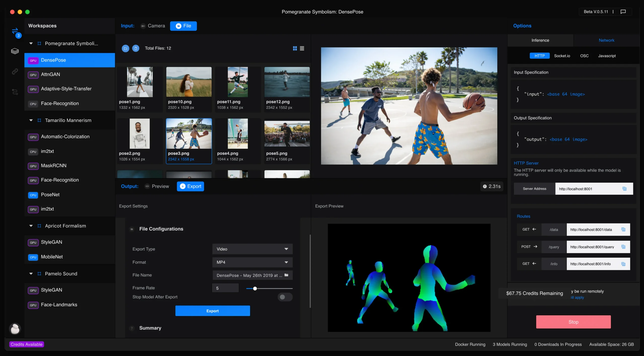
Task: Click the Stop button
Action: [573, 322]
